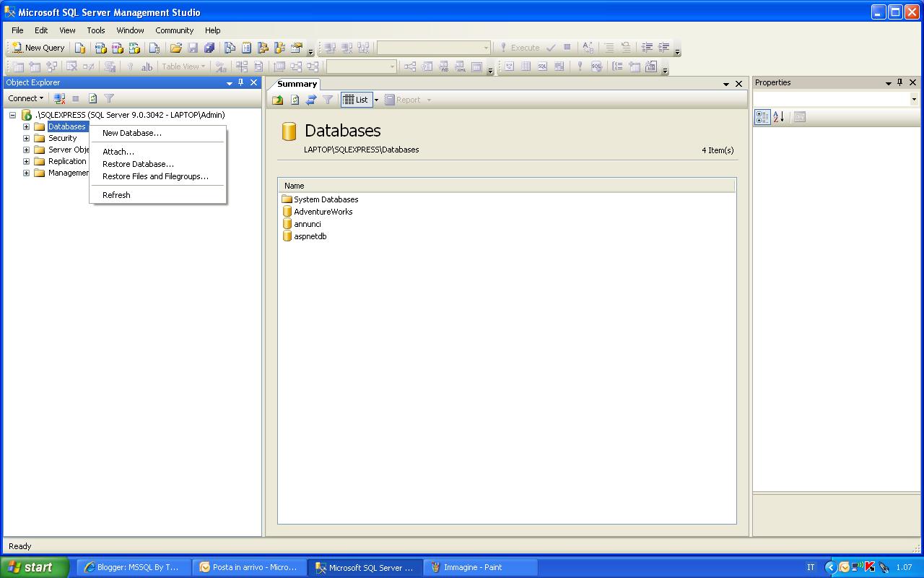Click the Refresh icon in Summary toolbar
Image resolution: width=924 pixels, height=578 pixels.
coord(295,100)
